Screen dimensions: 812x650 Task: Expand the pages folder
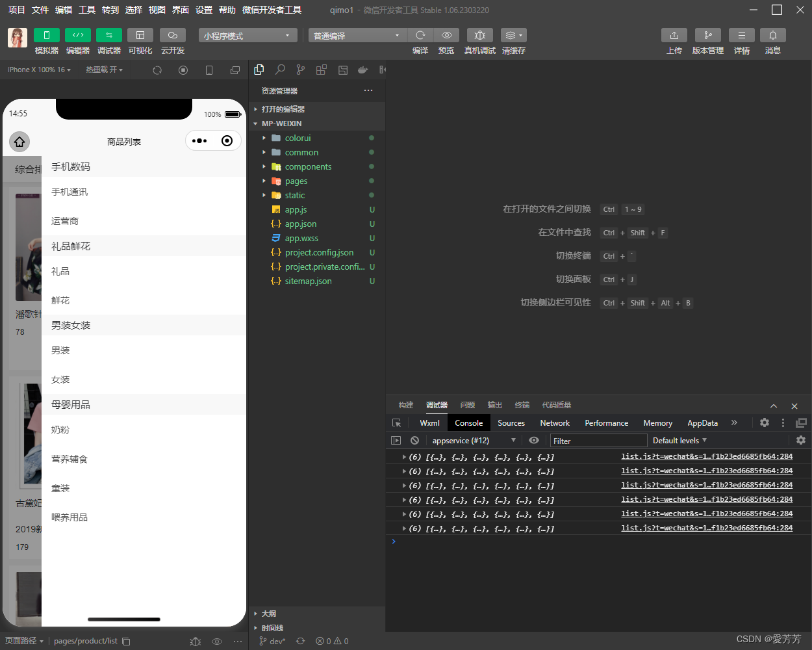point(317,181)
